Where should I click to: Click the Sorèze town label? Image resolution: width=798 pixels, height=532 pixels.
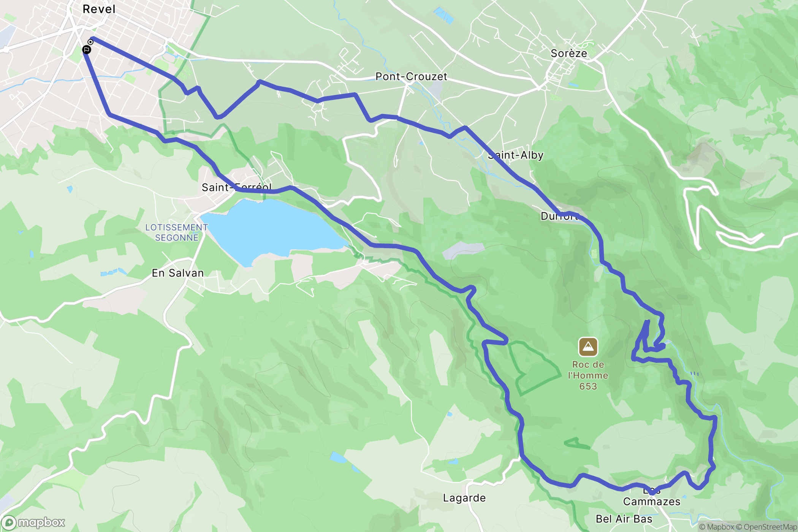coord(569,53)
